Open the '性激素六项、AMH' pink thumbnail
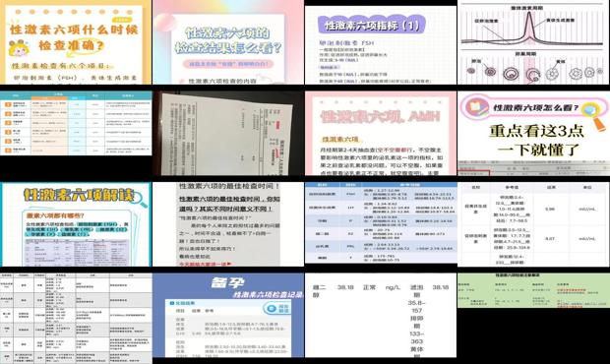This screenshot has height=364, width=610. (x=381, y=134)
